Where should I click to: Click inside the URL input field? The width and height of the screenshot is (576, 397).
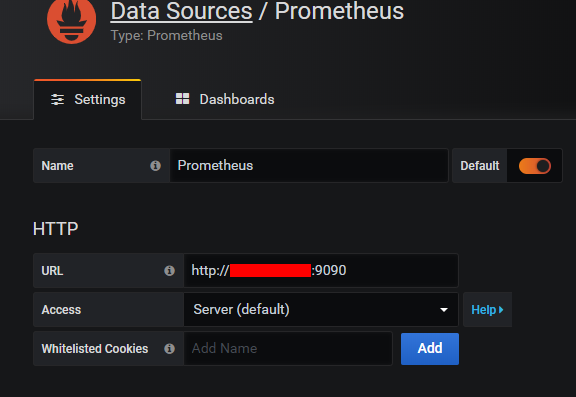(x=321, y=271)
